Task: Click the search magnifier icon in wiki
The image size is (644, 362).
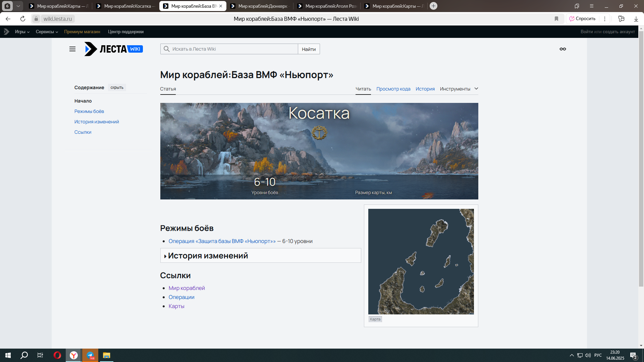Action: coord(167,49)
